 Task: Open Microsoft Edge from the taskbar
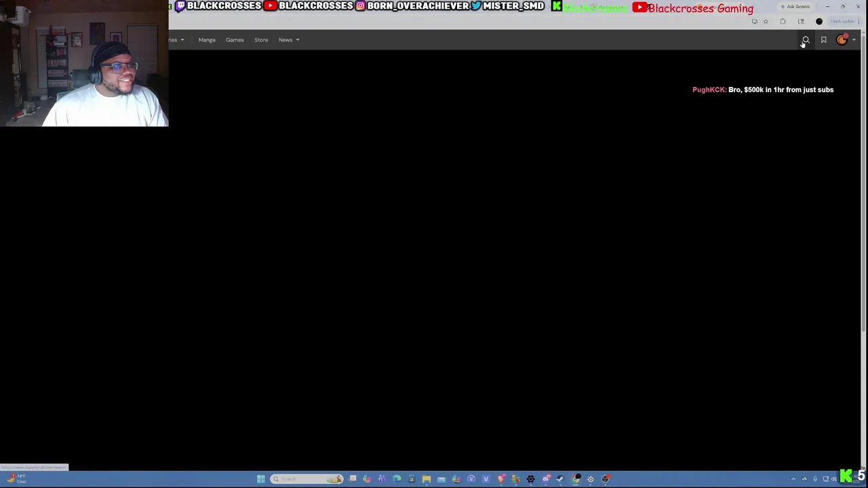pyautogui.click(x=397, y=479)
